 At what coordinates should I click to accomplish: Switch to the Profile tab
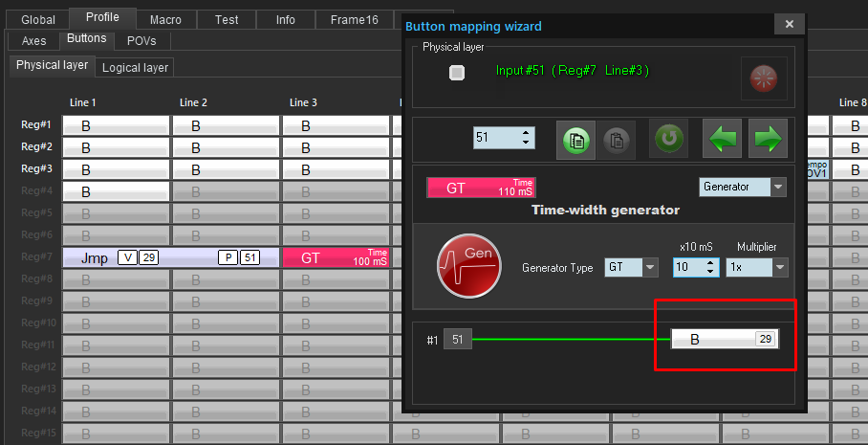[102, 18]
